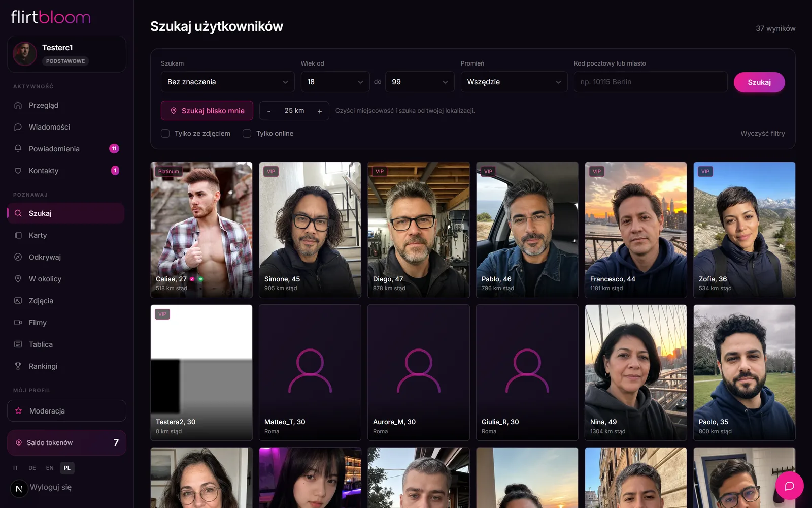The width and height of the screenshot is (812, 508).
Task: Open Aurora_M, 30 profile card
Action: (x=419, y=372)
